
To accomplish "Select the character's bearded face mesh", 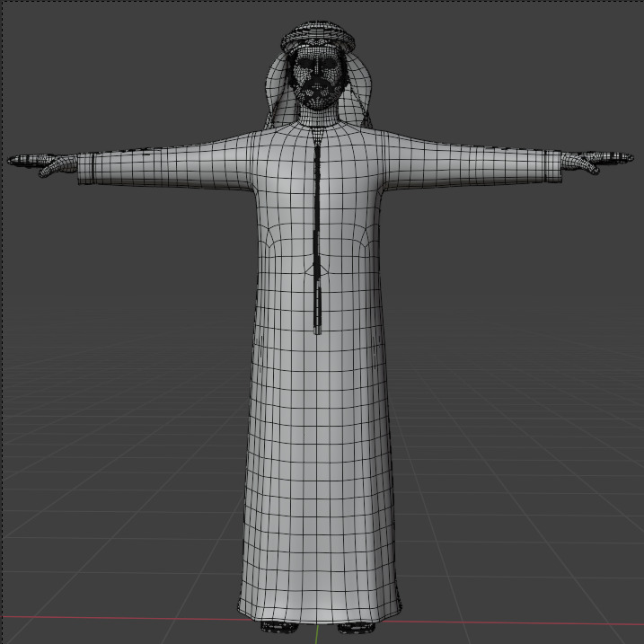I will [x=317, y=77].
